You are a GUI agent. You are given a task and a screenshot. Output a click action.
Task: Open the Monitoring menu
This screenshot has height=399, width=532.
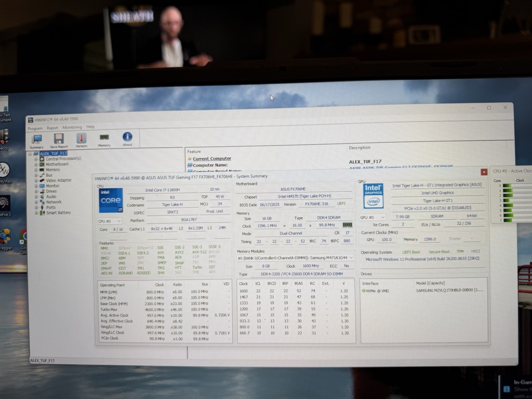[72, 127]
